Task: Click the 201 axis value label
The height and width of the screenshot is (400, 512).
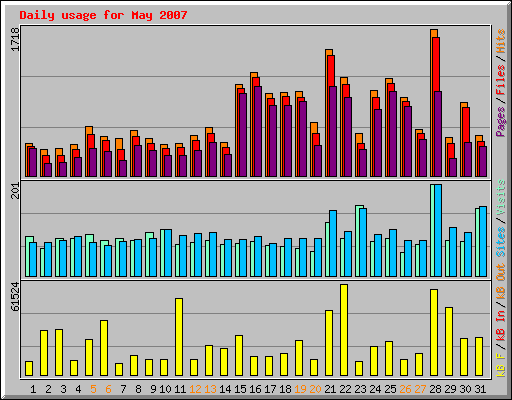Action: (x=15, y=191)
